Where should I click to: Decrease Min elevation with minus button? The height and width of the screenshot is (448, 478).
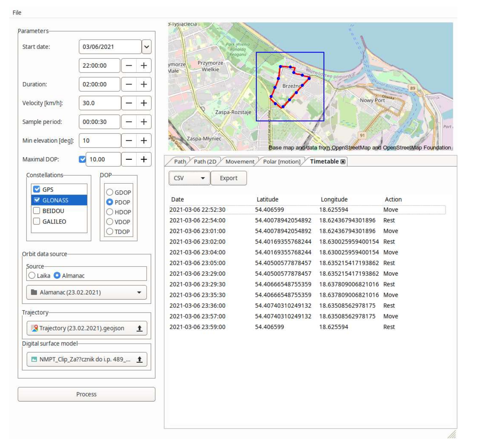[x=129, y=141]
